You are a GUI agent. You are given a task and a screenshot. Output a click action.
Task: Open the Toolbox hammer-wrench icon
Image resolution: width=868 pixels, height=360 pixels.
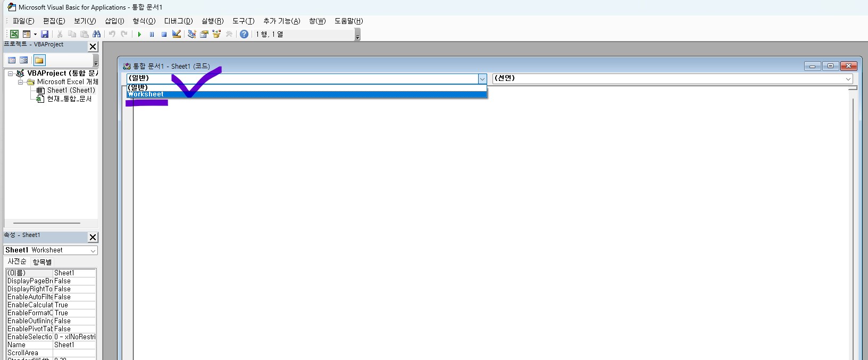point(229,34)
